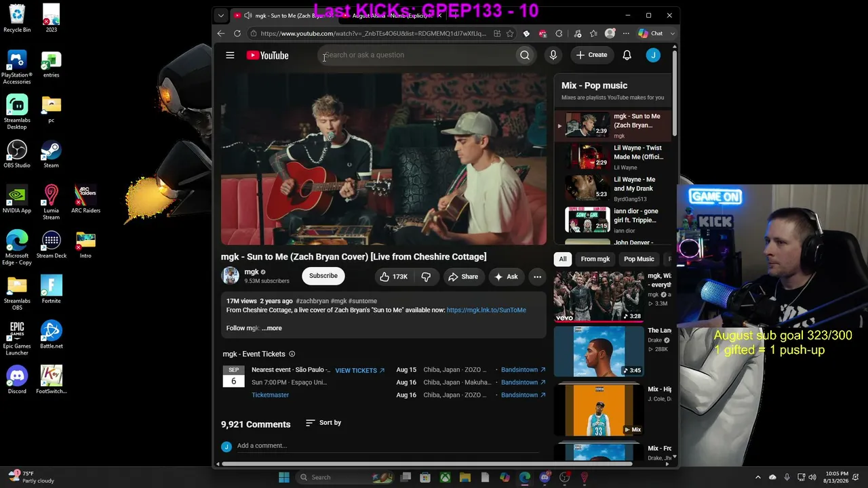Screen dimensions: 868x488
Task: Subscribe to the mgk channel
Action: pyautogui.click(x=323, y=276)
